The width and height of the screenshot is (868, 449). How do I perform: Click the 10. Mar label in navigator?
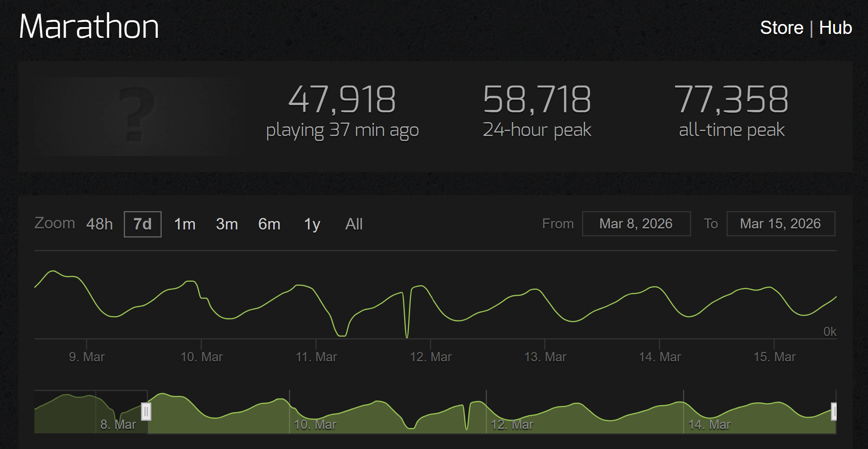point(315,424)
